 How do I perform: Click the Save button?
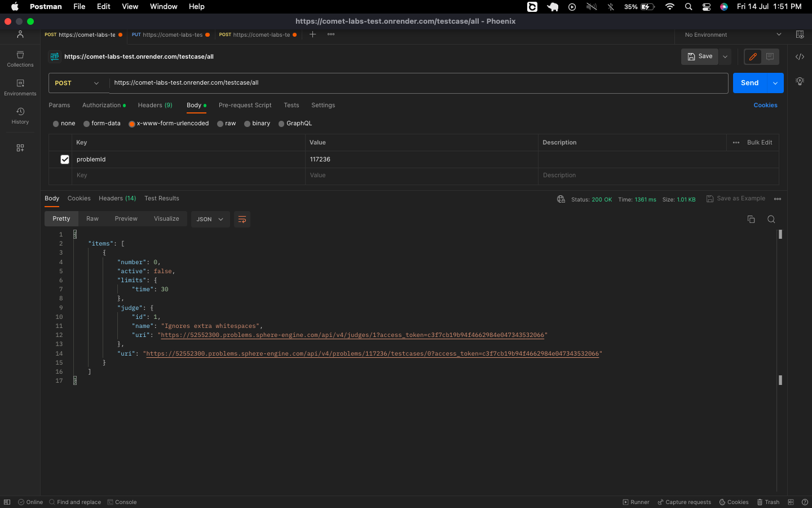(700, 56)
